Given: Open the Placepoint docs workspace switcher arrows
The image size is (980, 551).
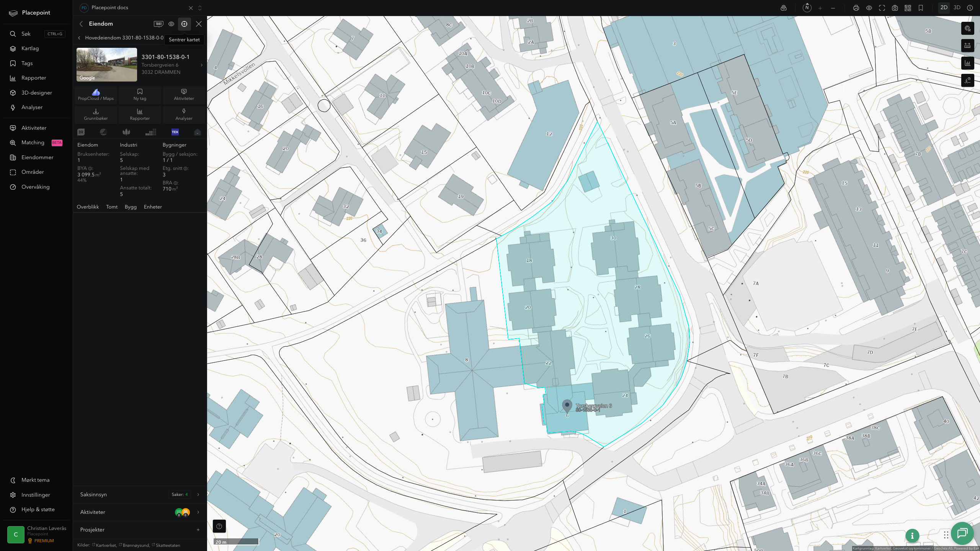Looking at the screenshot, I should (x=200, y=8).
